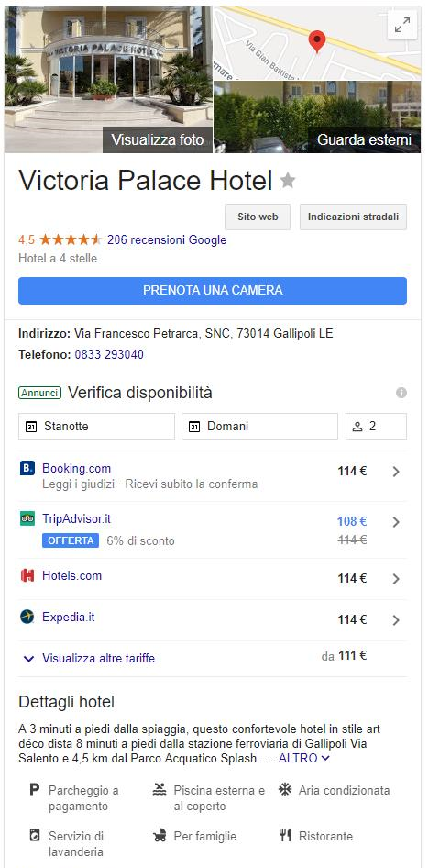Expand the map with the fullscreen arrows icon
Screen dimensions: 429x868
pos(402,25)
